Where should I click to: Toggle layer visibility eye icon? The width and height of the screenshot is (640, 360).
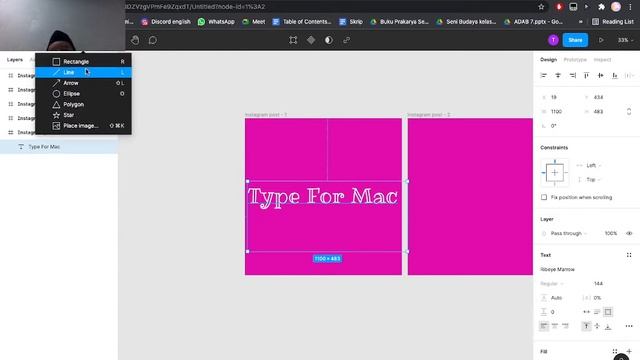point(629,233)
